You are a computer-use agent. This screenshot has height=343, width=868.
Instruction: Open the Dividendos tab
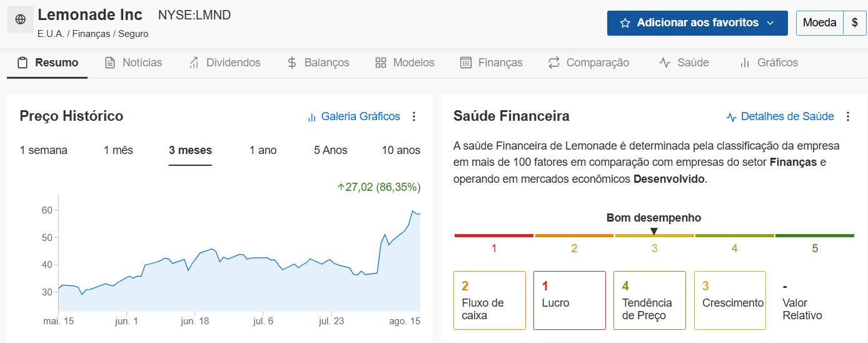coord(225,63)
